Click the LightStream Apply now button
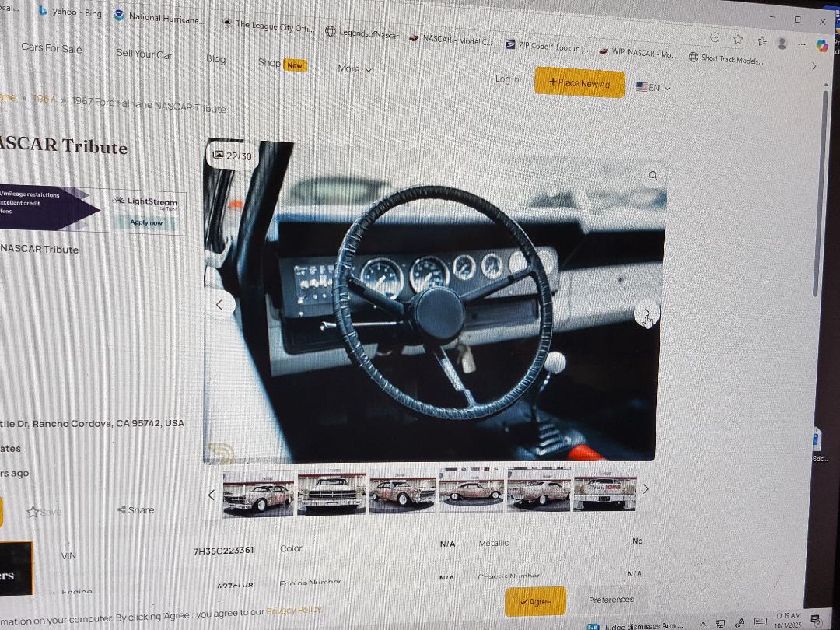840x630 pixels. (145, 222)
